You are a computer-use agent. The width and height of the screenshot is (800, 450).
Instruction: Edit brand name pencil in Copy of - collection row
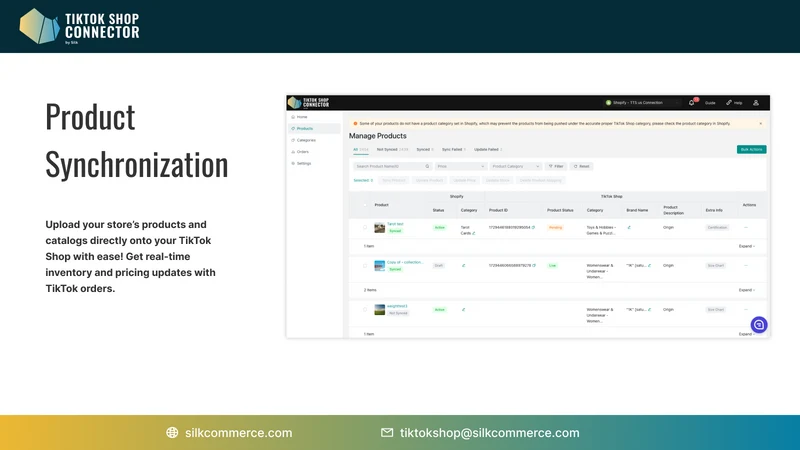click(x=649, y=265)
